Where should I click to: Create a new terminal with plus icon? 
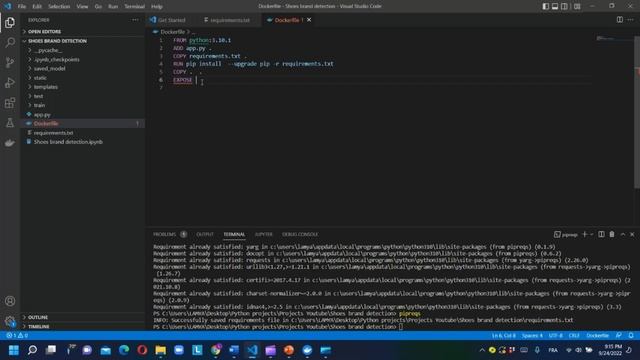click(584, 234)
